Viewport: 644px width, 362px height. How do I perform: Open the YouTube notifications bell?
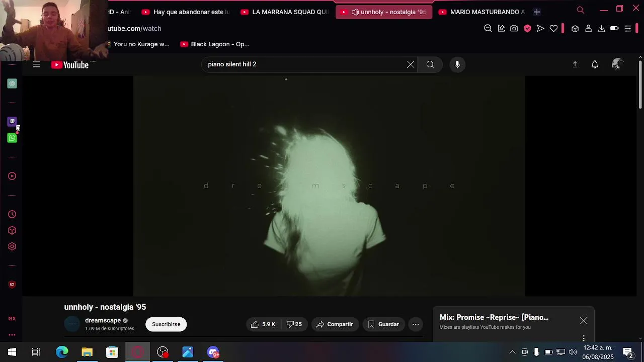(x=595, y=64)
